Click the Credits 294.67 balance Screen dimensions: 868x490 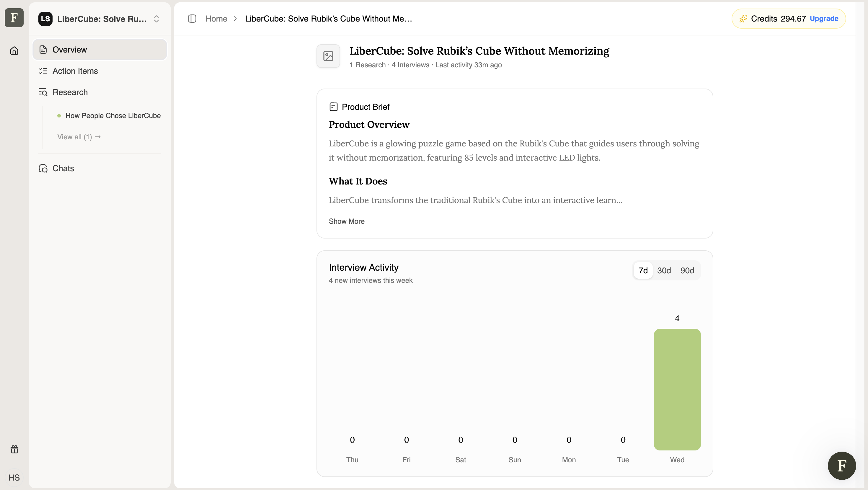tap(778, 19)
